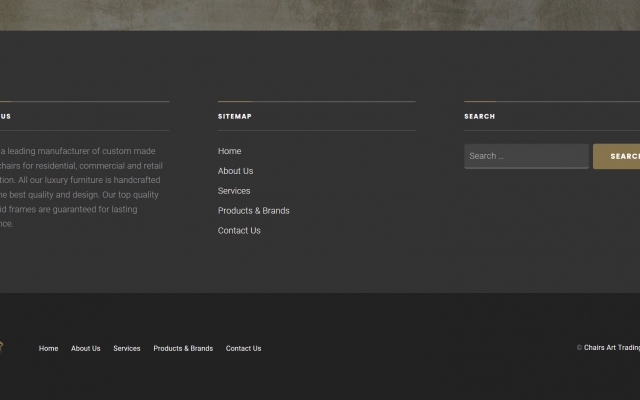Choose Products & Brands in bottom footer bar
Screen dimensions: 640x400
point(183,349)
